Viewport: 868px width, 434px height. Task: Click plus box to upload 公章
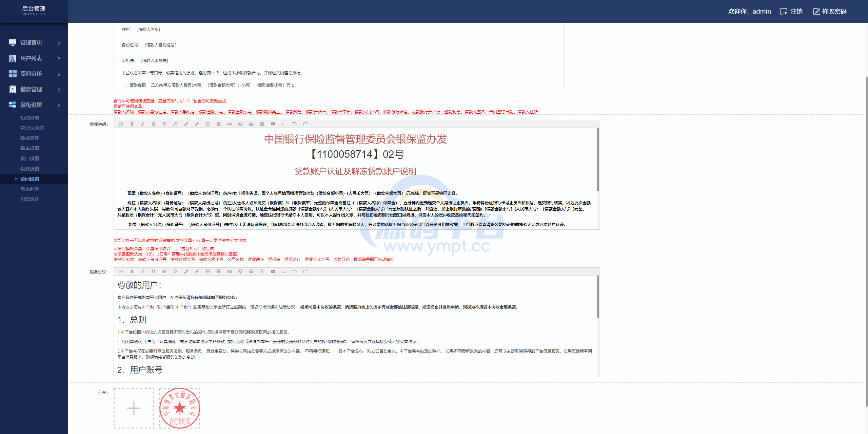pyautogui.click(x=134, y=408)
